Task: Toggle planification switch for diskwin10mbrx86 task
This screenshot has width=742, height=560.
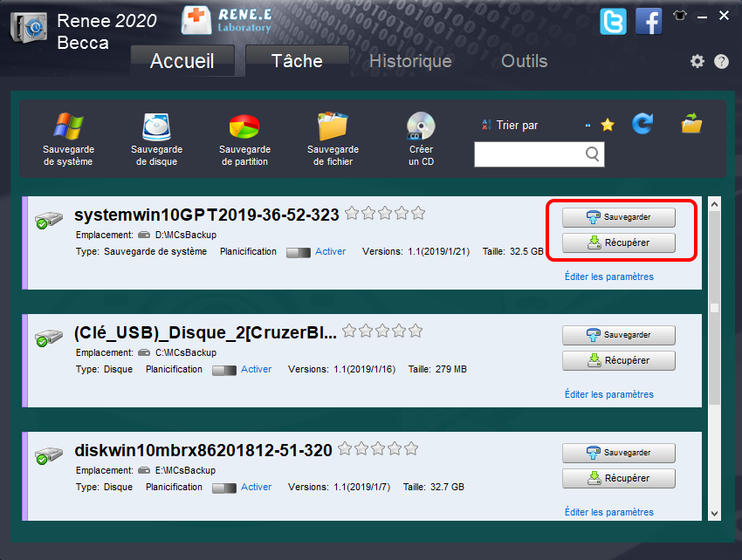Action: 223,488
